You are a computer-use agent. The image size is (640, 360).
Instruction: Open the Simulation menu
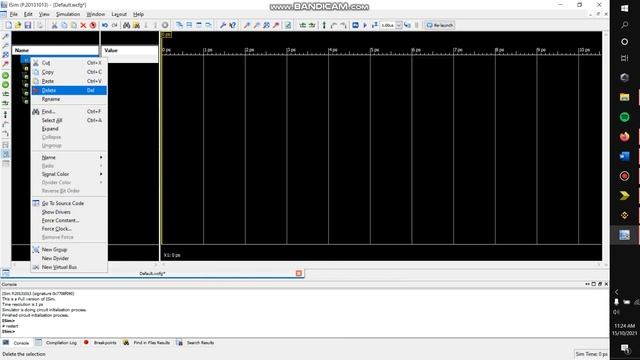(x=68, y=14)
